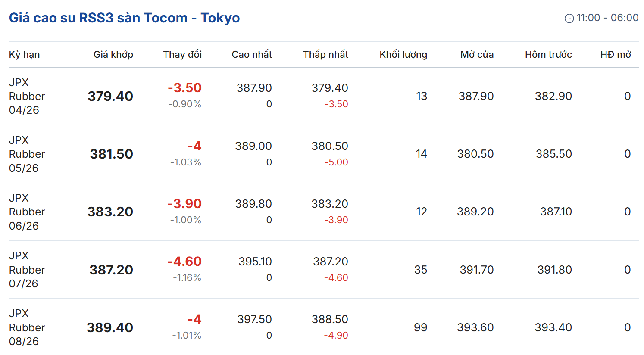
Task: Select the JPX Rubber 04/26 contract row
Action: click(x=27, y=96)
